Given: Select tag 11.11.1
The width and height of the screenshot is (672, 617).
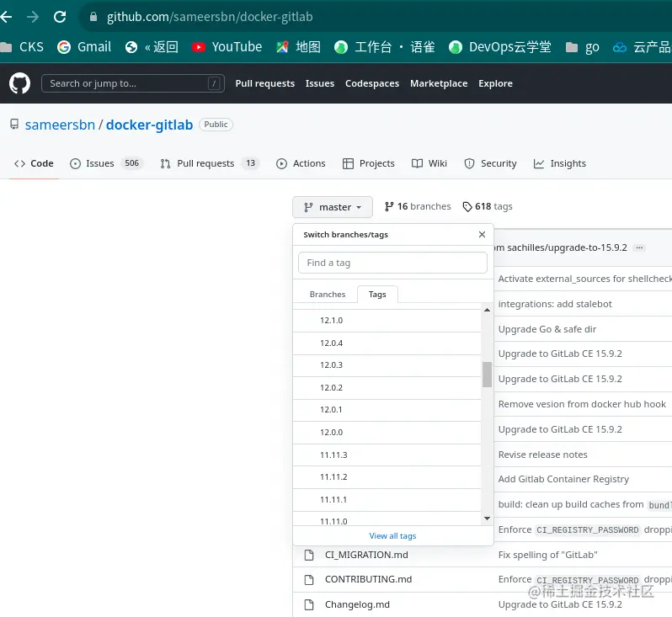Looking at the screenshot, I should [x=387, y=500].
